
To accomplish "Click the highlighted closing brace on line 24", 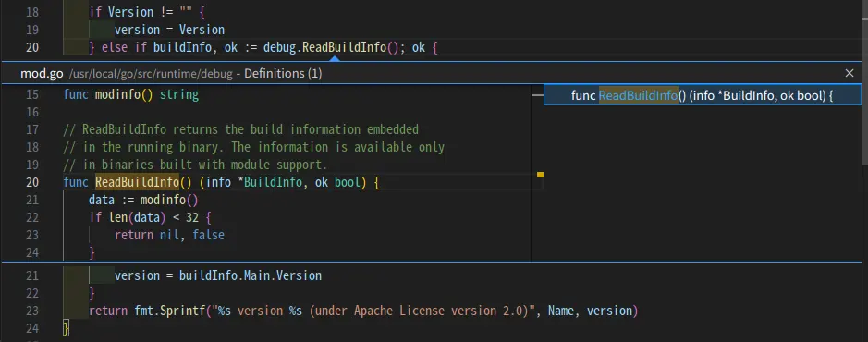I will (x=67, y=329).
